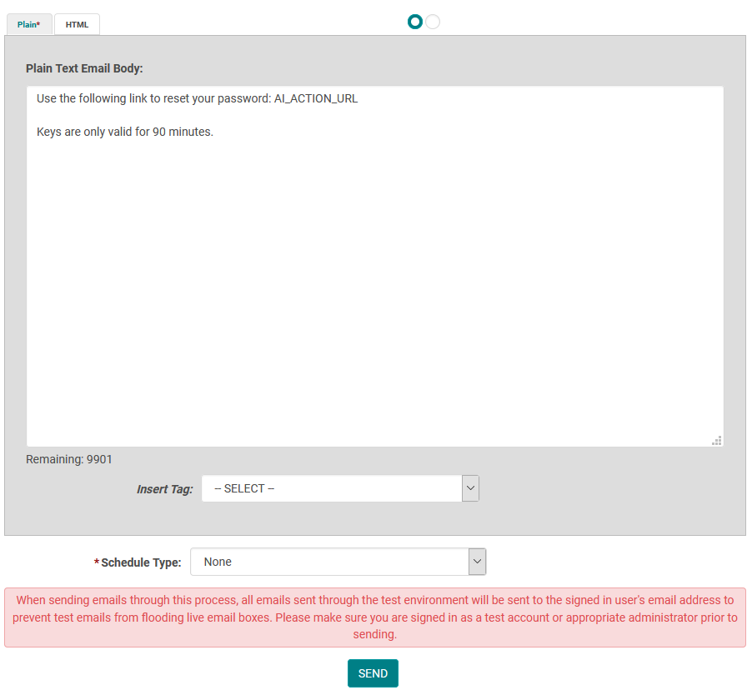
Task: Click inside the Plain Text Email Body textarea
Action: click(x=375, y=266)
